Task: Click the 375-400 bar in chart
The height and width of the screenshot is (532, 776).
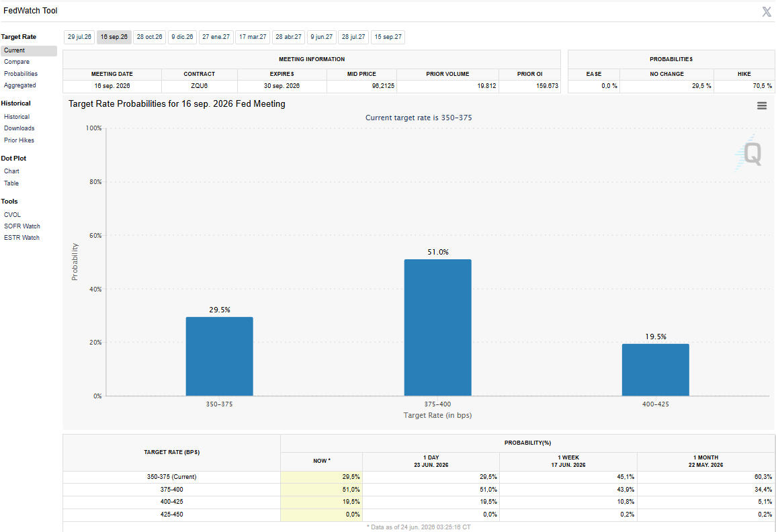Action: coord(437,328)
